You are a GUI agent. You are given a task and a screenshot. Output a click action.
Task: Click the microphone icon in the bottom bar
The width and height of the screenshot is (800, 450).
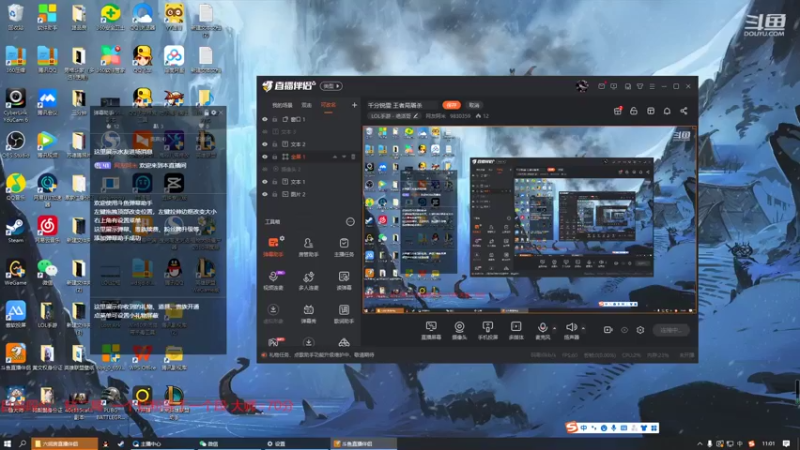542,330
